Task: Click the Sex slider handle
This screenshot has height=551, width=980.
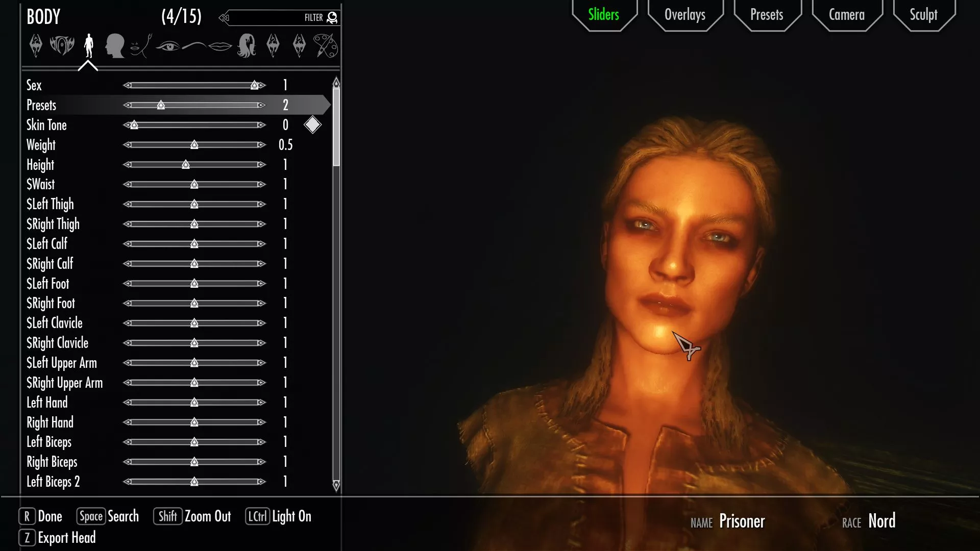Action: 254,85
